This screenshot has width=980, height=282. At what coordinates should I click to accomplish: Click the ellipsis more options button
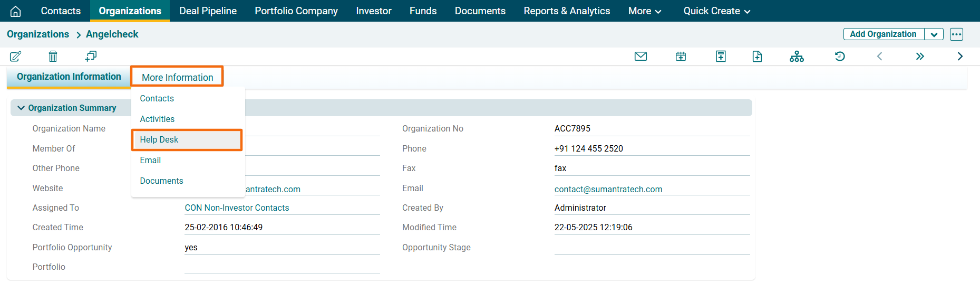click(x=956, y=34)
